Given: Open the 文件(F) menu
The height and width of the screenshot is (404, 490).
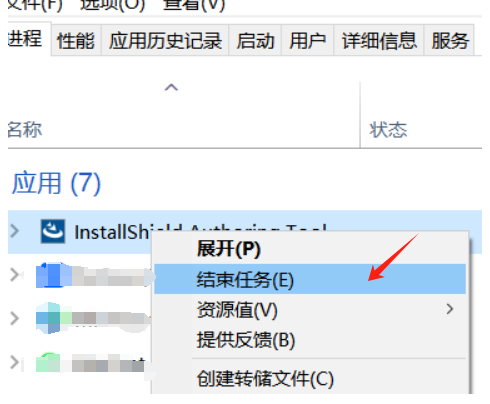Looking at the screenshot, I should coord(35,5).
